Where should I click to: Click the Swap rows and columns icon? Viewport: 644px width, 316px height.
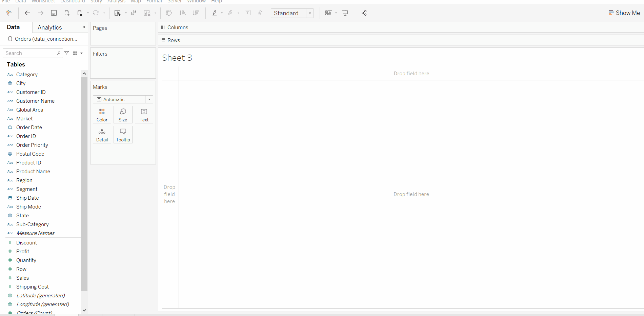tap(169, 13)
